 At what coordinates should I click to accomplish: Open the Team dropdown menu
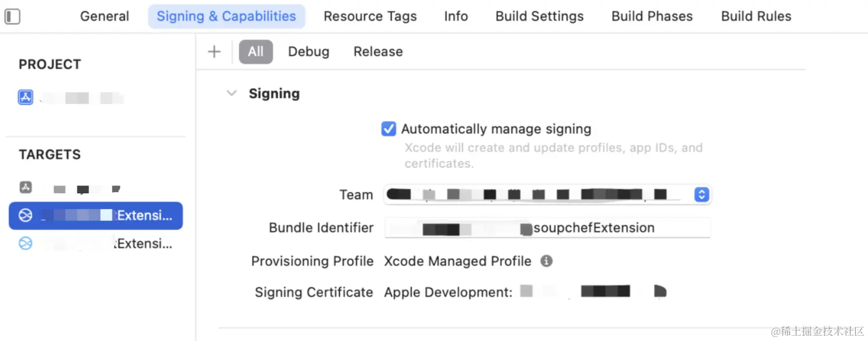tap(547, 194)
